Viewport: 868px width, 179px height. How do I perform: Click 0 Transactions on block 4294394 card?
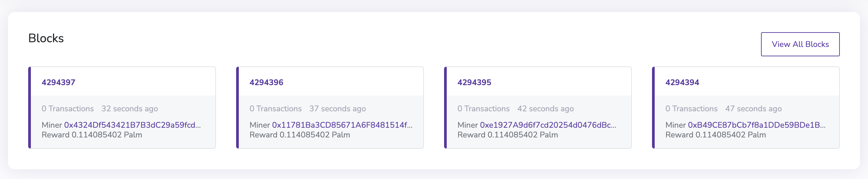[692, 109]
